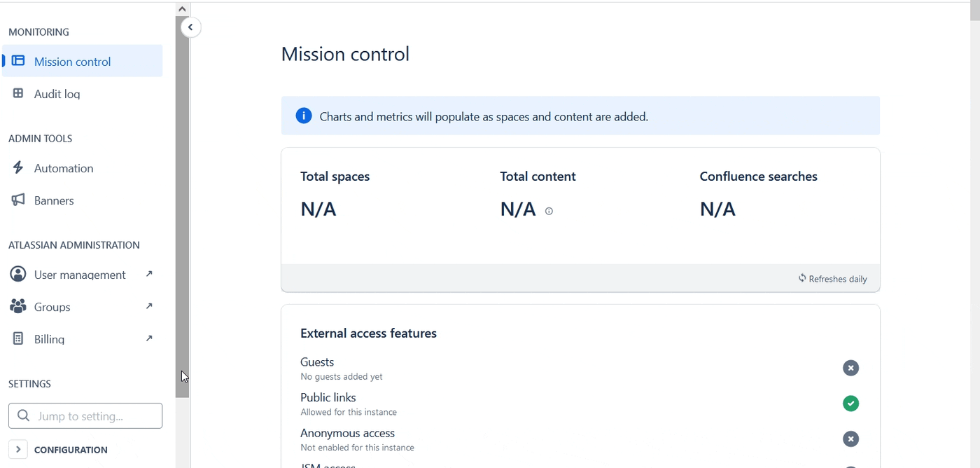Select the Banners megaphone icon
The image size is (980, 468).
click(19, 200)
